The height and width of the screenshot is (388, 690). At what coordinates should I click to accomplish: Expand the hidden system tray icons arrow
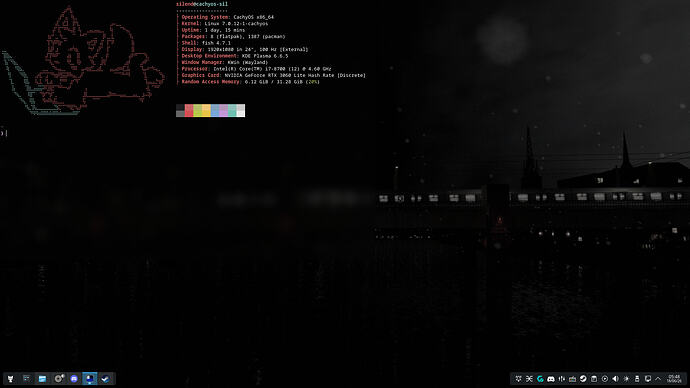[x=658, y=379]
